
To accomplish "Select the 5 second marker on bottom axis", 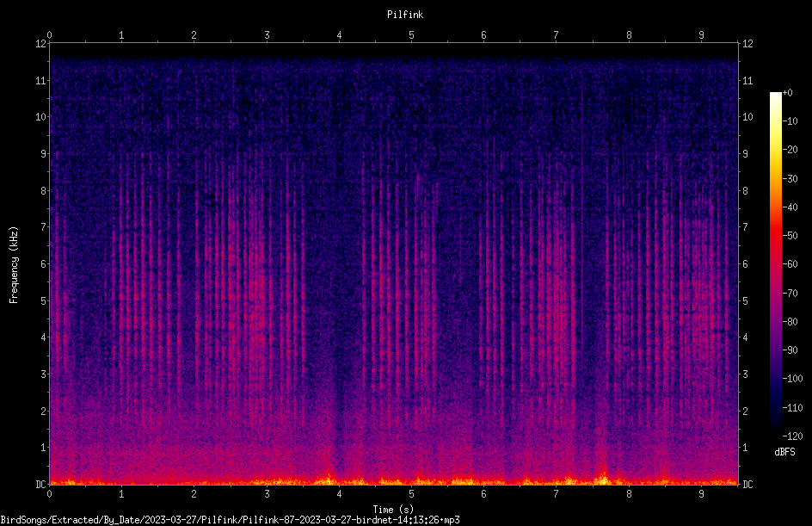I will pos(411,494).
